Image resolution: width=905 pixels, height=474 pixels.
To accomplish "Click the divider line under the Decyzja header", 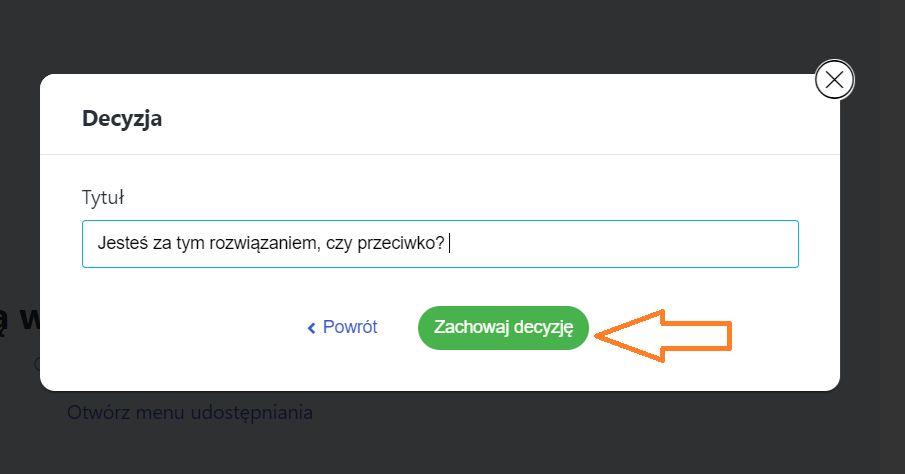I will click(440, 154).
